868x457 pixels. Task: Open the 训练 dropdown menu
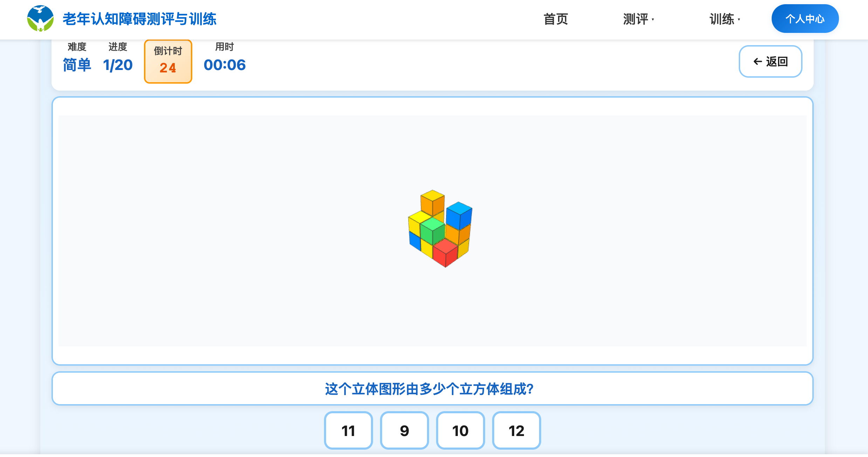724,19
